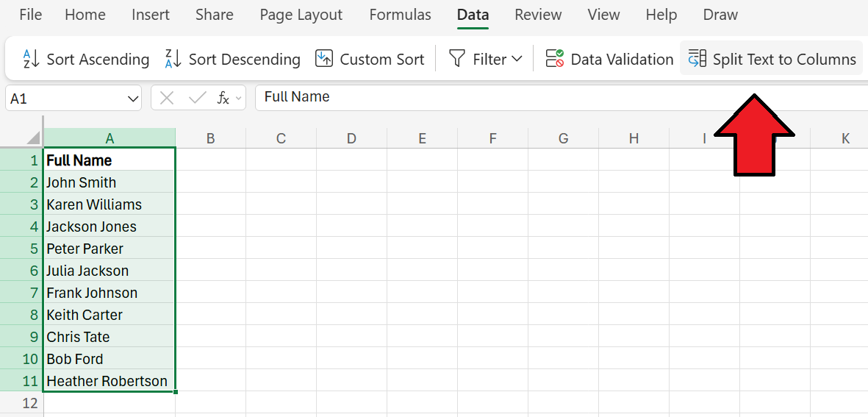Viewport: 868px width, 417px height.
Task: Select column E header
Action: 423,138
